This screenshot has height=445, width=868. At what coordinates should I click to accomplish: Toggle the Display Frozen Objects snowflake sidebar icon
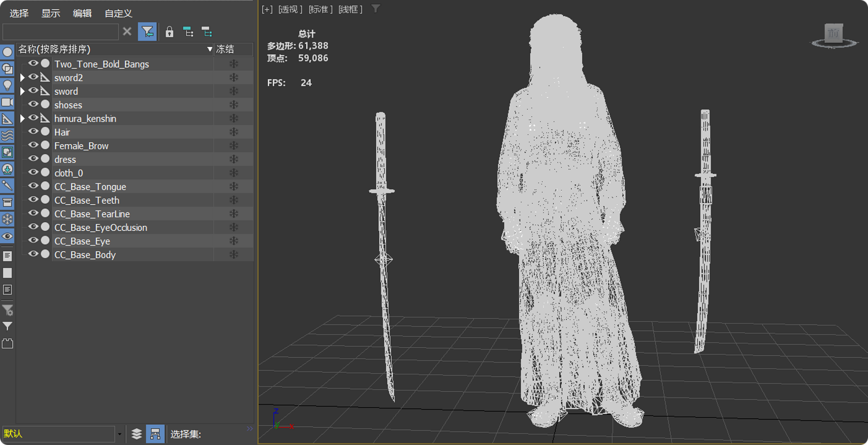(x=7, y=219)
